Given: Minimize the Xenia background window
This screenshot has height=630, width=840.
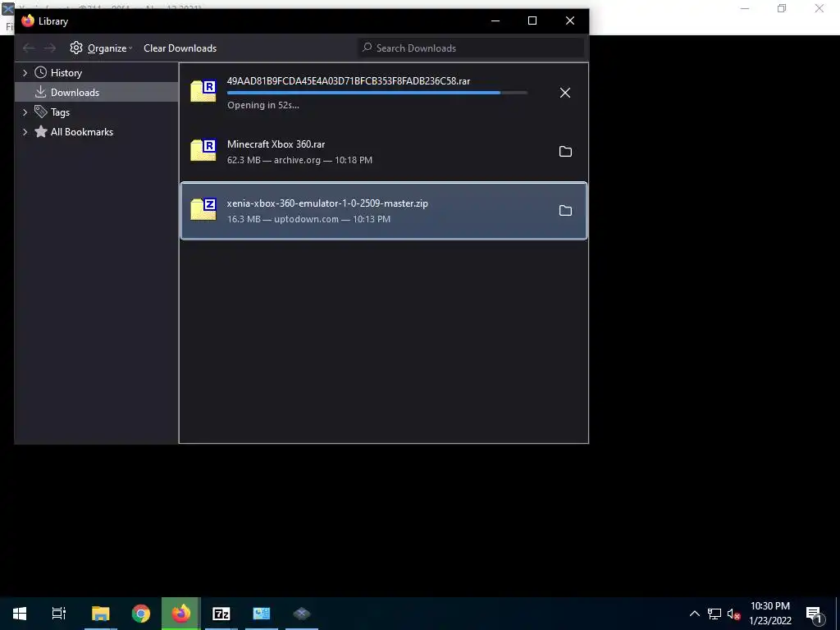Looking at the screenshot, I should point(745,8).
